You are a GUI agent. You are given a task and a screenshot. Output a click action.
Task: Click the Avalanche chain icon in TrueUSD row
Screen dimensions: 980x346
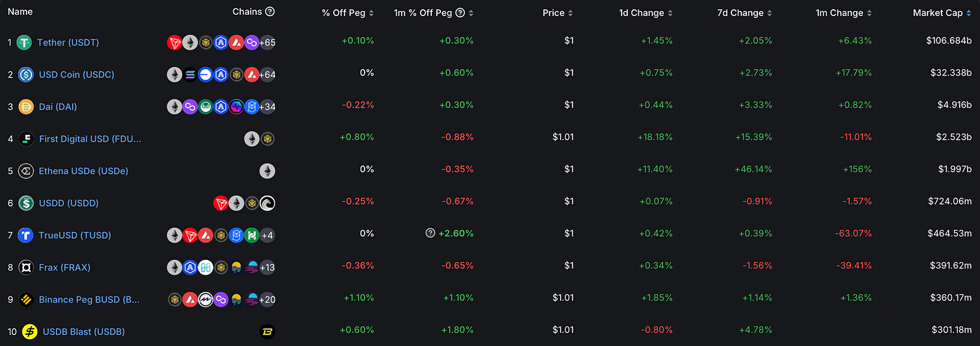[205, 236]
